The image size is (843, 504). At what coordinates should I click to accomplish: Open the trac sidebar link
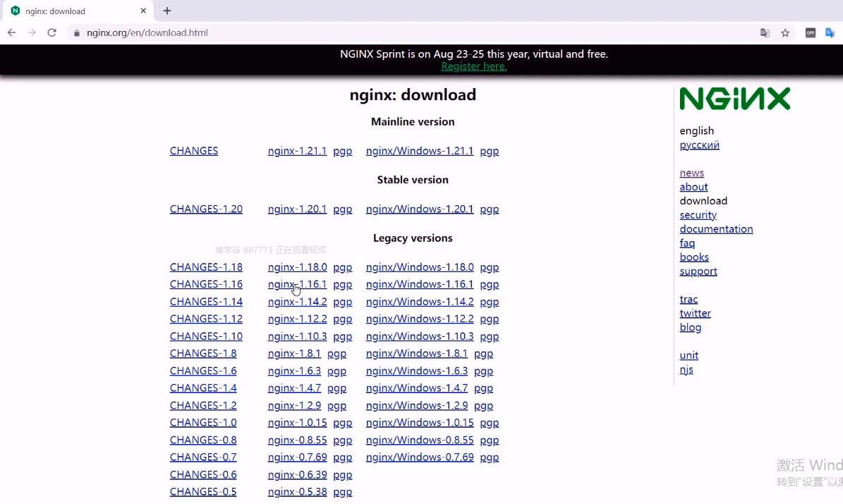(x=689, y=300)
